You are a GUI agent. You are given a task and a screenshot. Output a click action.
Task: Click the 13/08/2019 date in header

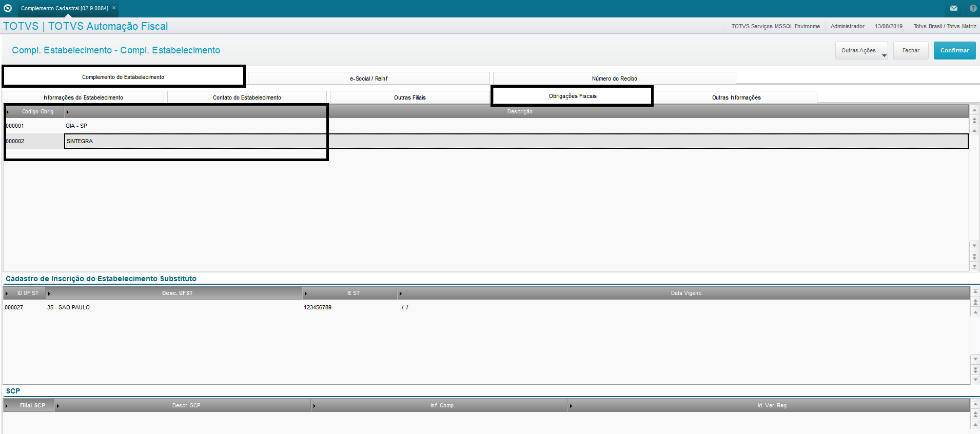(x=889, y=26)
